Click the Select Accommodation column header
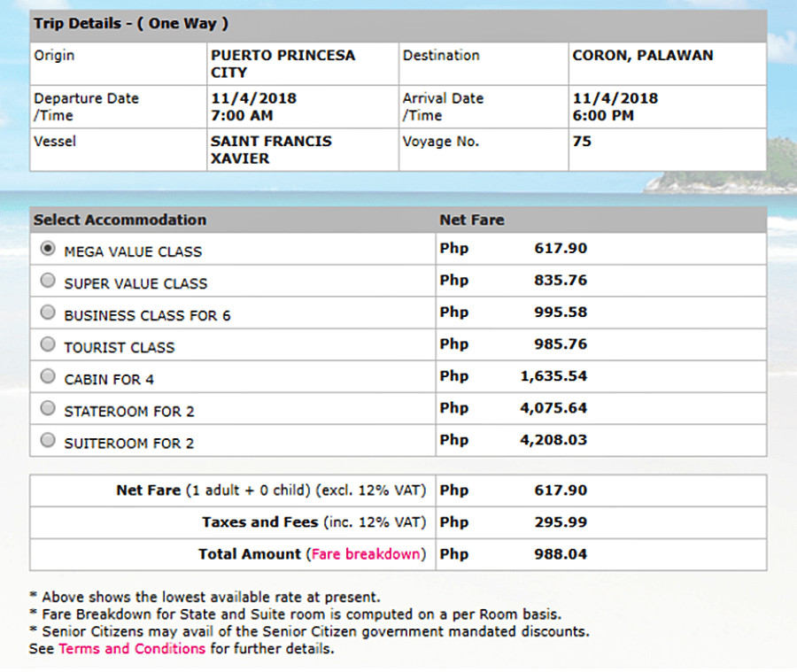The width and height of the screenshot is (797, 672). pyautogui.click(x=120, y=220)
